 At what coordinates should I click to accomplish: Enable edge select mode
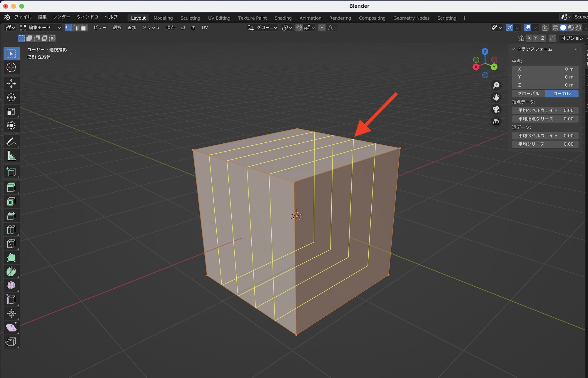pyautogui.click(x=76, y=28)
